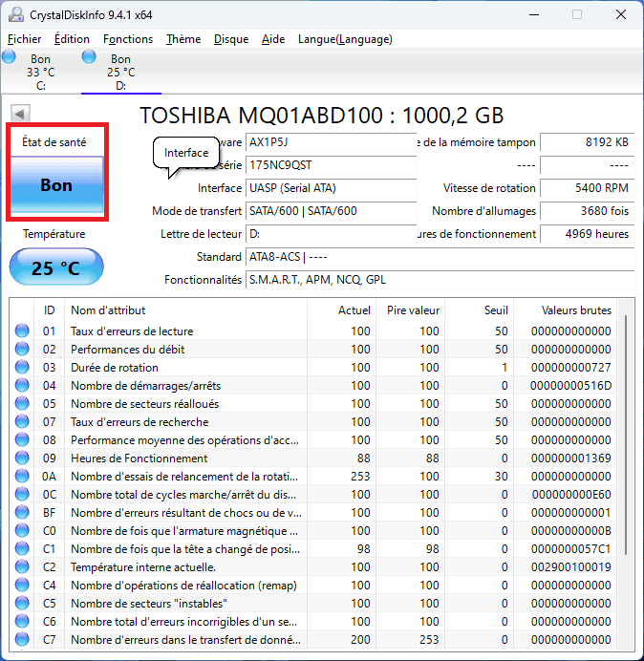This screenshot has height=661, width=644.
Task: Click the Fonctionnalités field S.M.A.R.T., APM, NCQ, GPL
Action: point(440,280)
